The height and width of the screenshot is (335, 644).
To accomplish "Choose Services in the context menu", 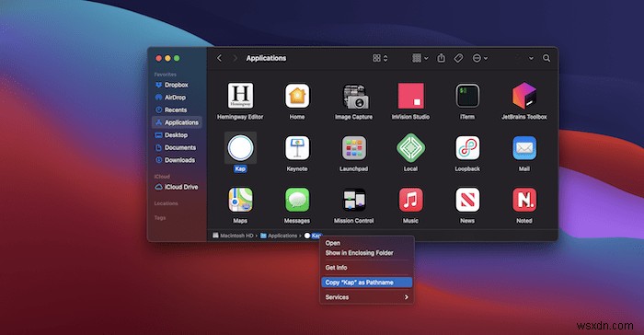I will pyautogui.click(x=366, y=297).
